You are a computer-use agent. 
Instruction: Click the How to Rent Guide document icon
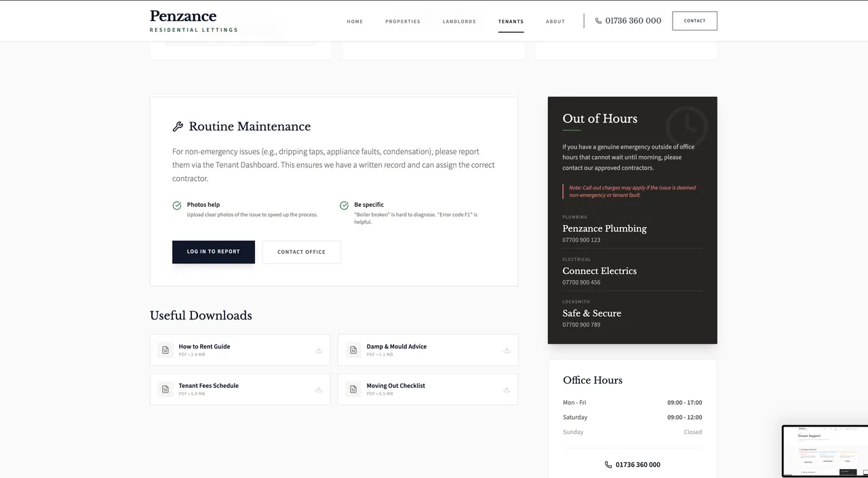pyautogui.click(x=165, y=351)
